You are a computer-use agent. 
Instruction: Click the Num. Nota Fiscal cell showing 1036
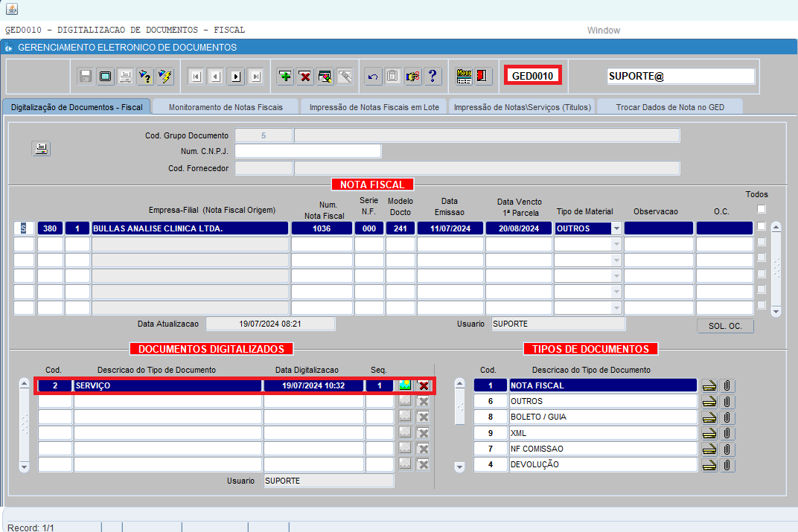click(x=322, y=228)
